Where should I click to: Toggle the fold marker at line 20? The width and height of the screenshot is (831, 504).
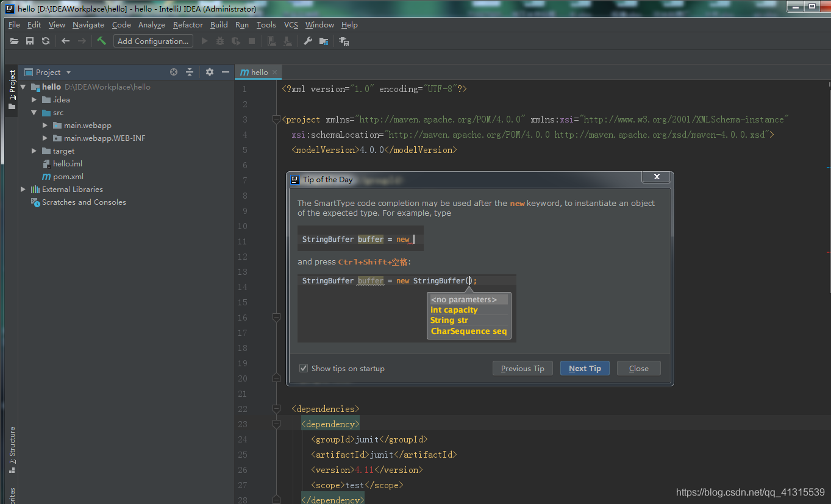(276, 378)
